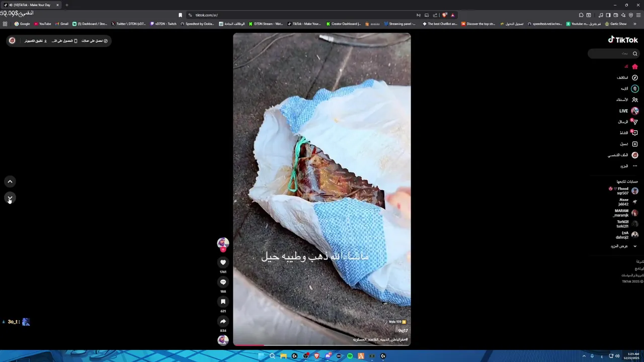
Task: Open Messages with the paper-plane icon
Action: (635, 122)
